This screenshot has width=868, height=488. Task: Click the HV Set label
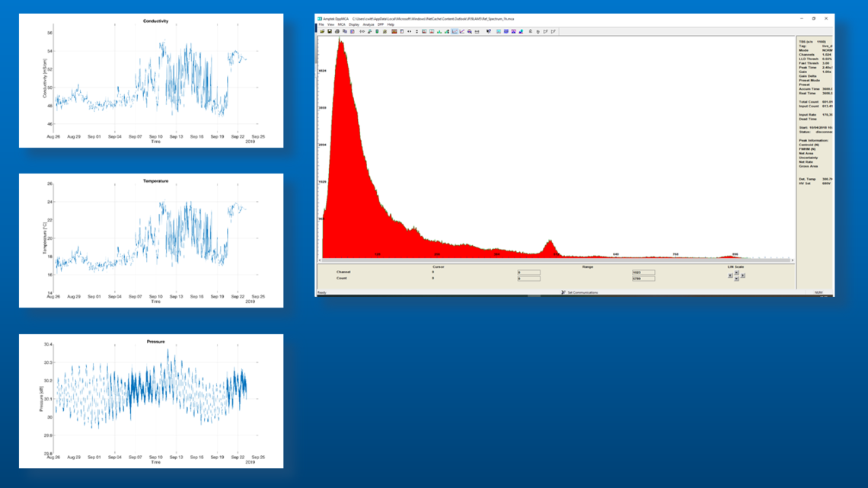(x=805, y=183)
